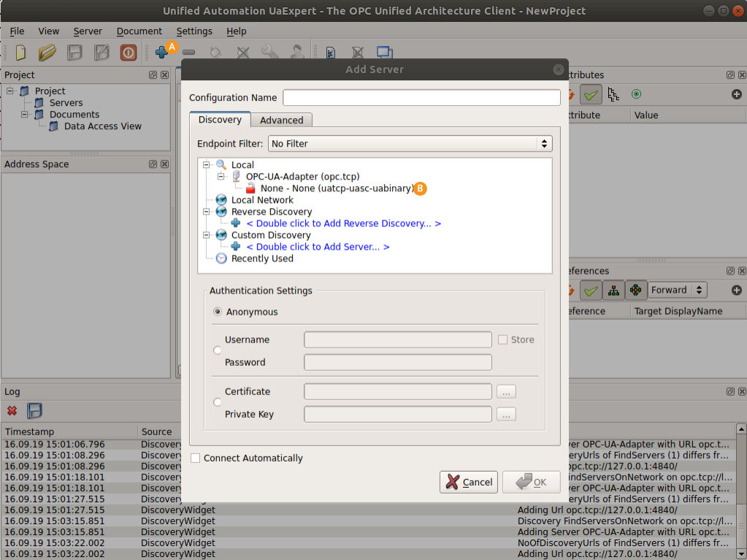
Task: Click Double click to Add Server link
Action: [x=318, y=247]
